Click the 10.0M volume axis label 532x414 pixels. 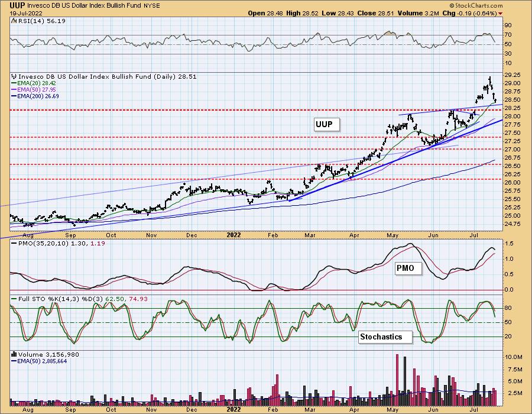513,357
